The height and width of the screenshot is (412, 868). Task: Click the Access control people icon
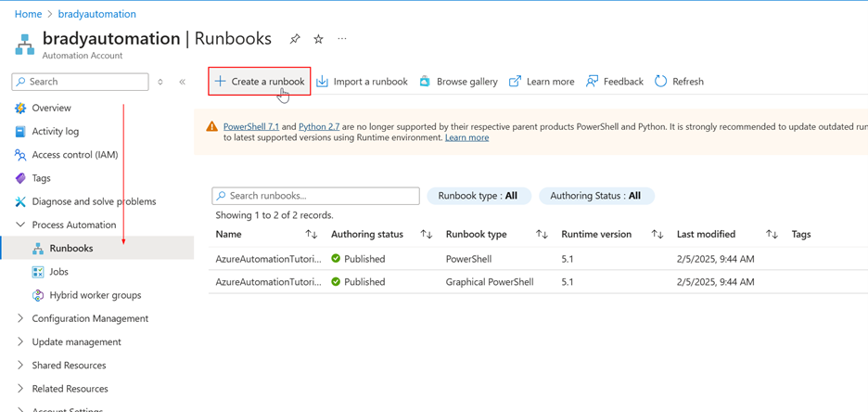click(20, 154)
